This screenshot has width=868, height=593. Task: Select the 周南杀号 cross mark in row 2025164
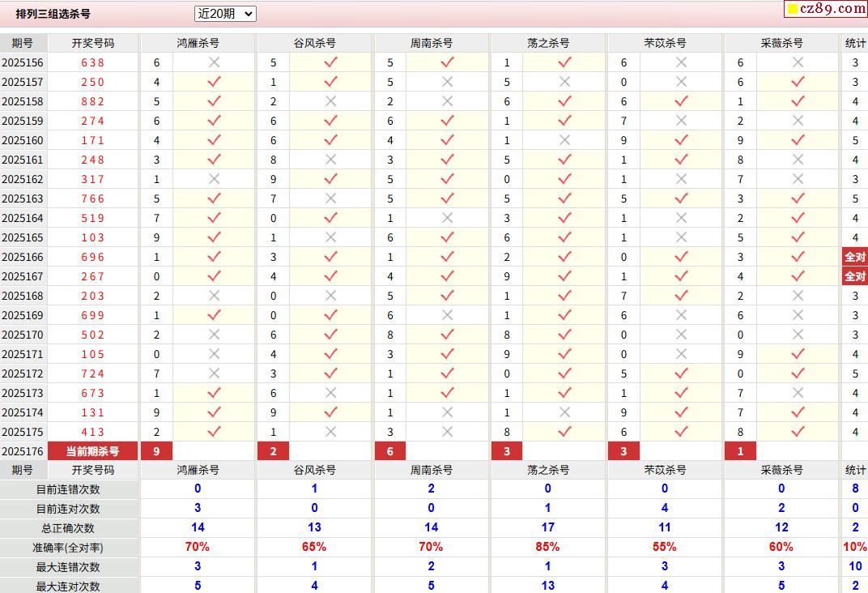click(x=448, y=218)
